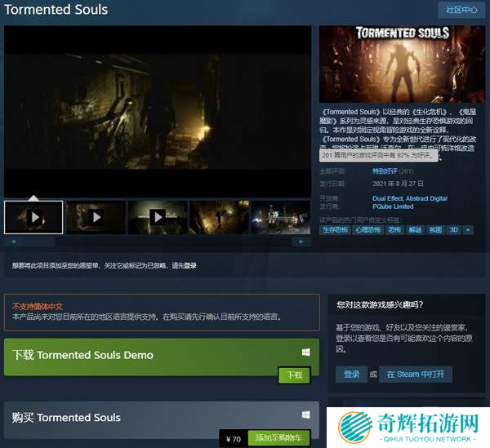490x448 pixels.
Task: Play the first video thumbnail
Action: (x=33, y=217)
